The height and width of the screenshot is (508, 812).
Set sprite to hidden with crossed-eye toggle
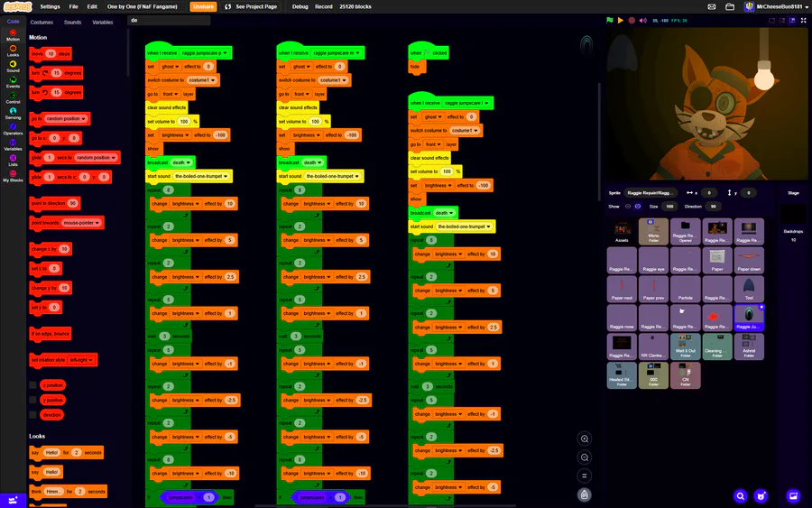pyautogui.click(x=638, y=206)
